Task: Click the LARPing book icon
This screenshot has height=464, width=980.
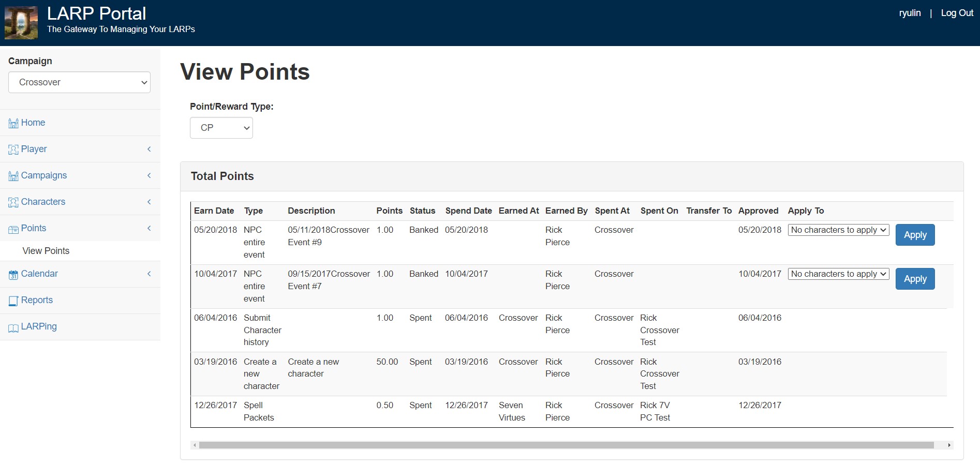Action: tap(13, 327)
